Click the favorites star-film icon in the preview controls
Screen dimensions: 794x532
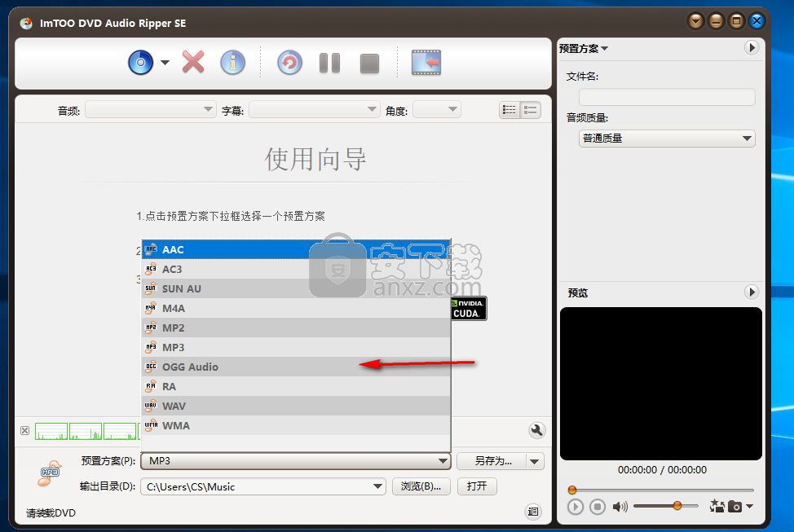pos(717,506)
